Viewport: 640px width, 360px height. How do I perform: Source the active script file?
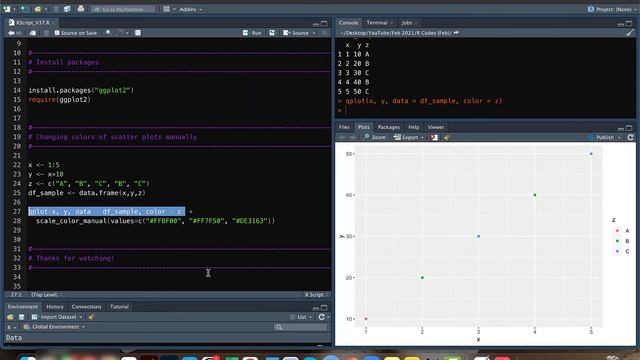click(296, 33)
